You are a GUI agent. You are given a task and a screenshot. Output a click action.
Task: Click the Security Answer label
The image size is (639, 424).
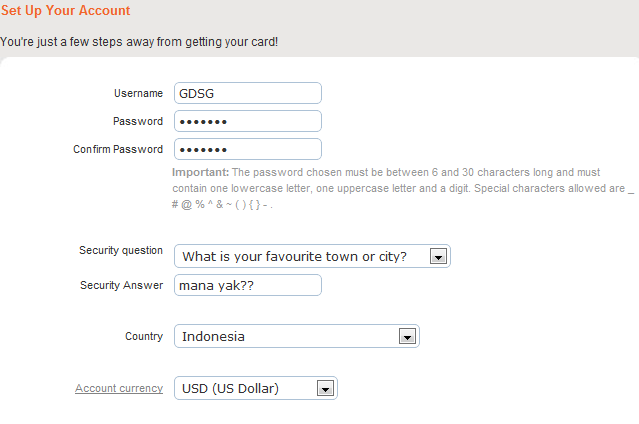pos(121,285)
